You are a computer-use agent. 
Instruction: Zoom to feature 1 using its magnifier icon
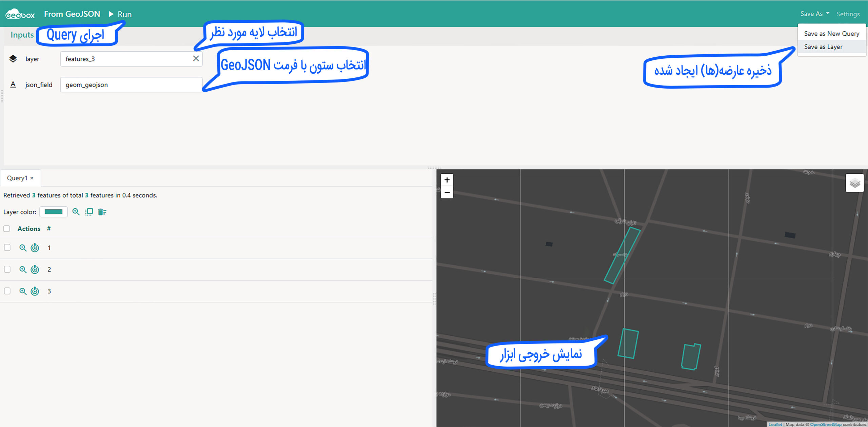click(23, 248)
